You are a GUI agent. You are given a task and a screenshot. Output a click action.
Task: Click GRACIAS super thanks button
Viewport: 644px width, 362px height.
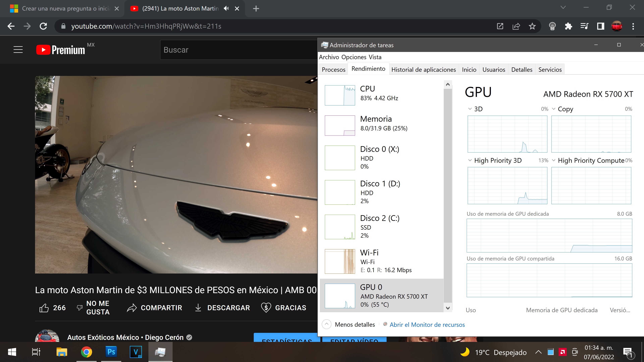click(x=283, y=308)
